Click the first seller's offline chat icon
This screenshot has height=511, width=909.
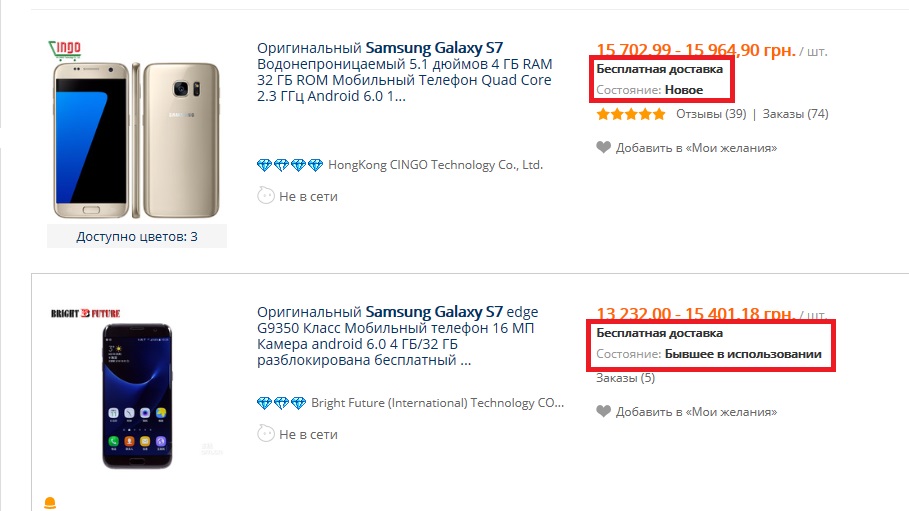click(266, 196)
